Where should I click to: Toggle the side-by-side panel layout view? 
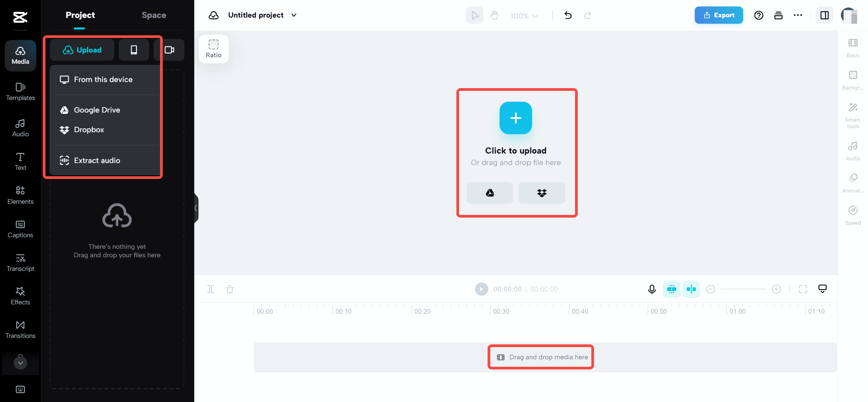(x=825, y=15)
